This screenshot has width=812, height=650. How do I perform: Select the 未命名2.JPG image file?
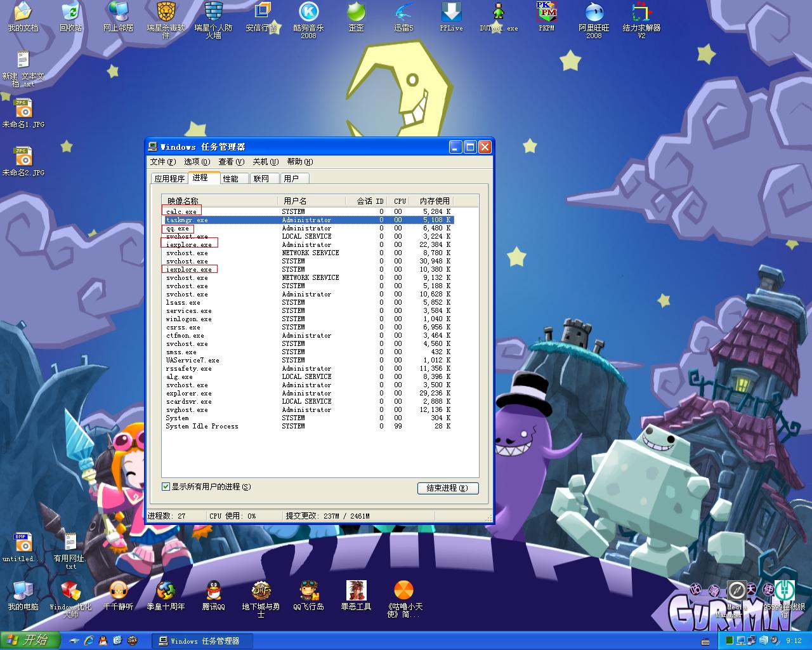coord(23,162)
